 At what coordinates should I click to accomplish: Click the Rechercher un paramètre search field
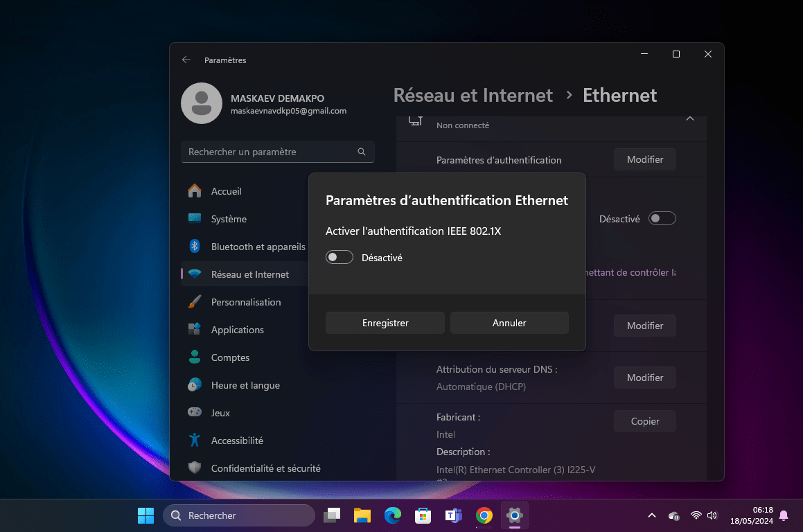pyautogui.click(x=278, y=152)
